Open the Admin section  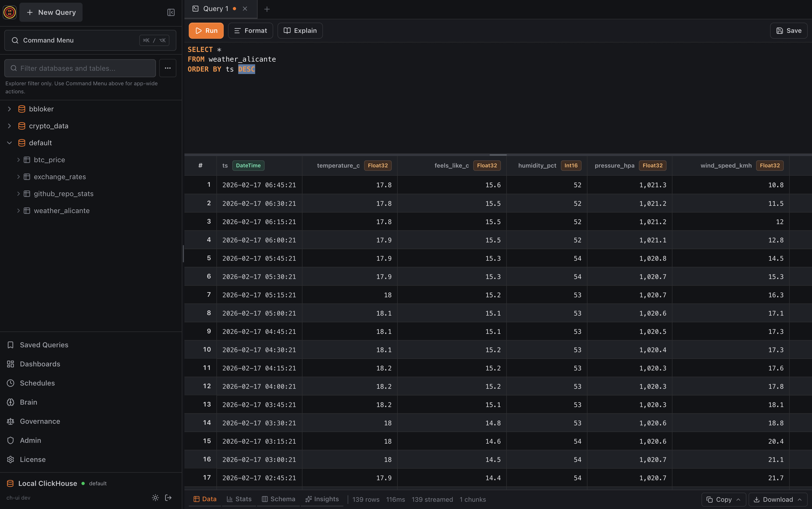pyautogui.click(x=30, y=440)
